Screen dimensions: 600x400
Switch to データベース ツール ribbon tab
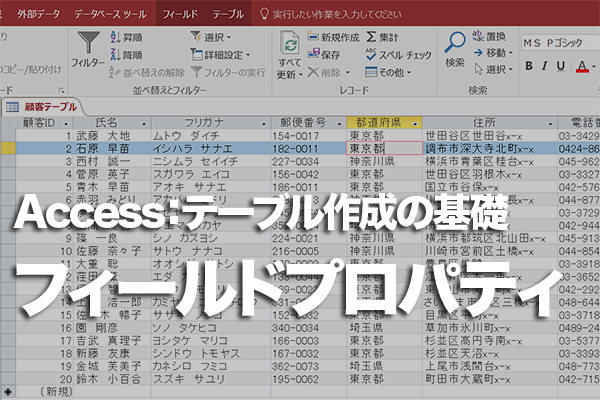point(110,14)
